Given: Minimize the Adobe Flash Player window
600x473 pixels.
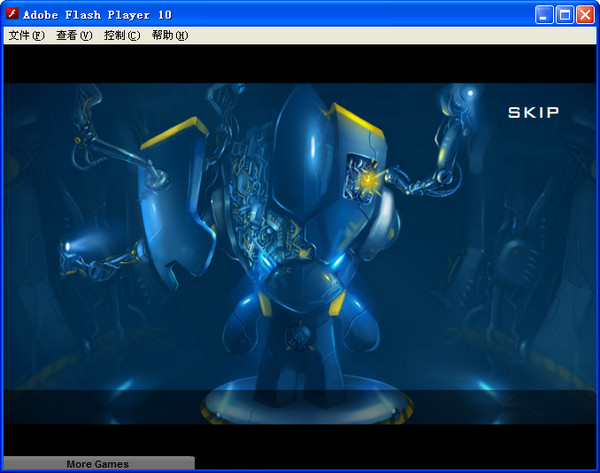Looking at the screenshot, I should [x=544, y=14].
